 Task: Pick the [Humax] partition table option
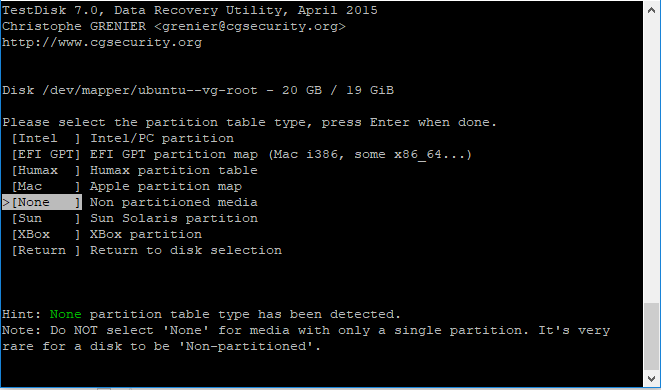click(46, 170)
